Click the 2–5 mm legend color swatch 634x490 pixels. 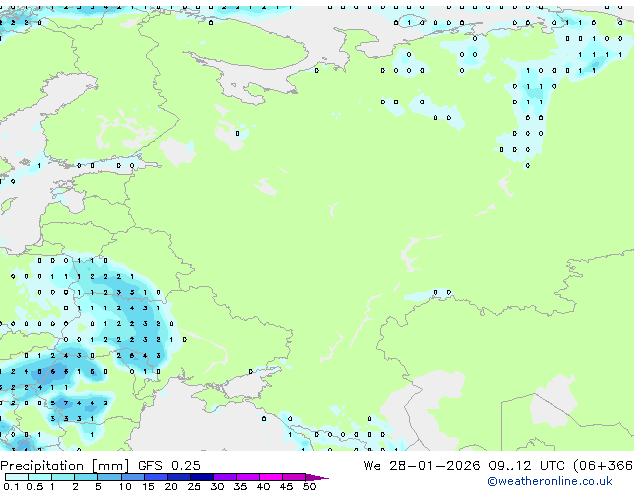click(x=86, y=477)
